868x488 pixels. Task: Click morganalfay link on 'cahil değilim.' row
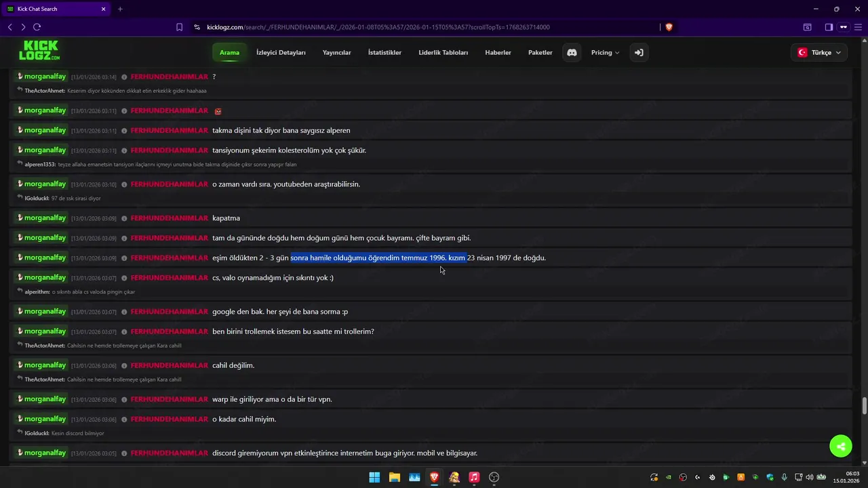pyautogui.click(x=45, y=365)
